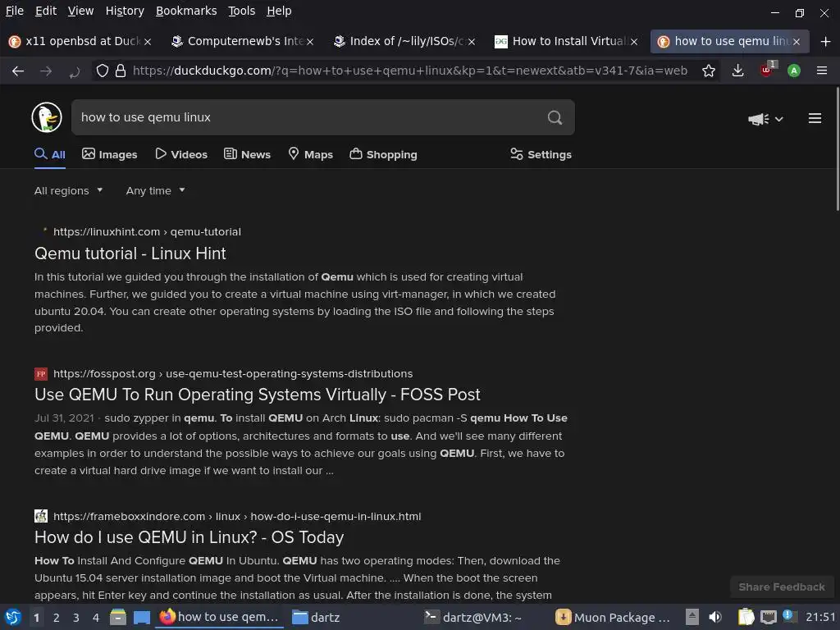Switch to virtual desktop 2
The height and width of the screenshot is (630, 840).
(57, 618)
